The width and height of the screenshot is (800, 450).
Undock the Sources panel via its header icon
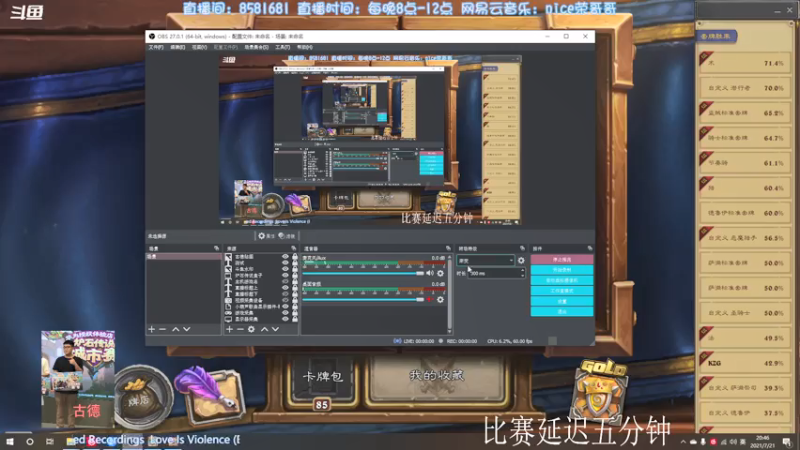293,248
